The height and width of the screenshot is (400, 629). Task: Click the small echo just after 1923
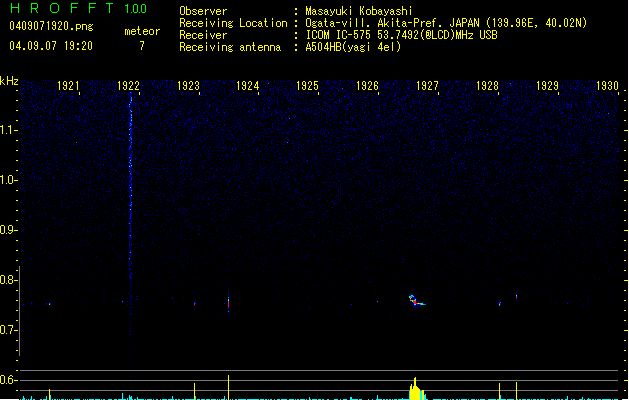(x=195, y=304)
